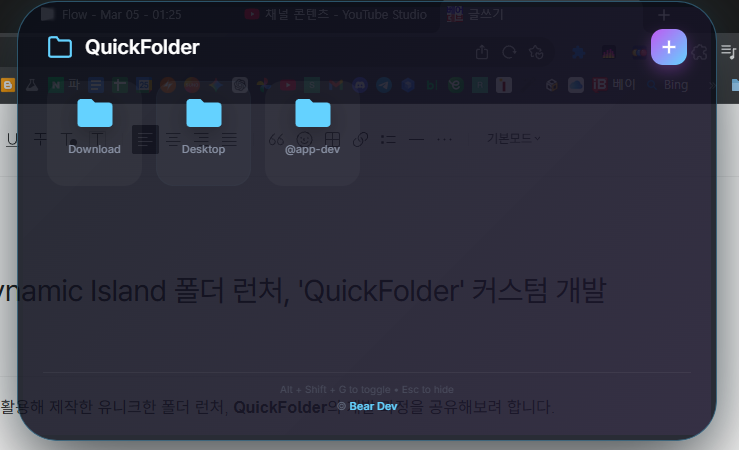Click the QuickFolder title text
The height and width of the screenshot is (450, 739).
point(142,47)
